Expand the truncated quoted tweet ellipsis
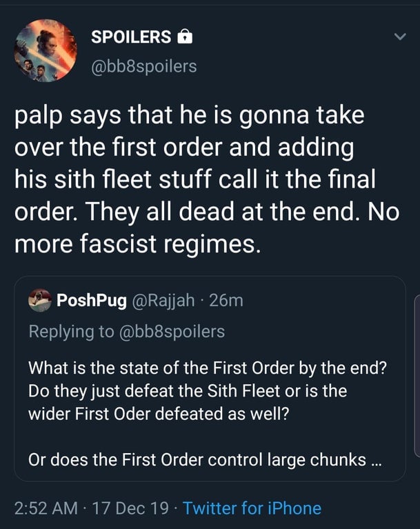This screenshot has width=420, height=529. click(374, 461)
